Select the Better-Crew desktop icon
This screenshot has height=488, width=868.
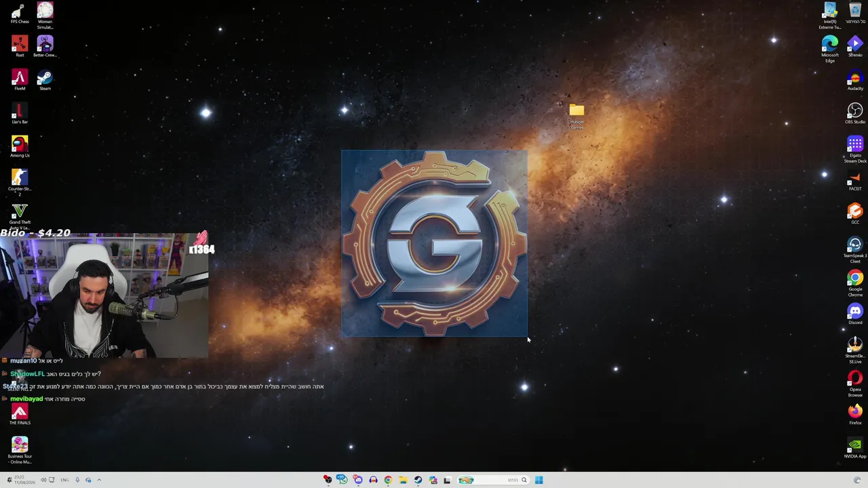pos(45,47)
